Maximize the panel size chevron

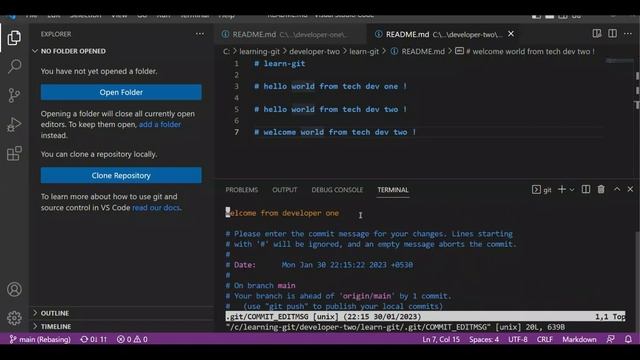coord(617,189)
